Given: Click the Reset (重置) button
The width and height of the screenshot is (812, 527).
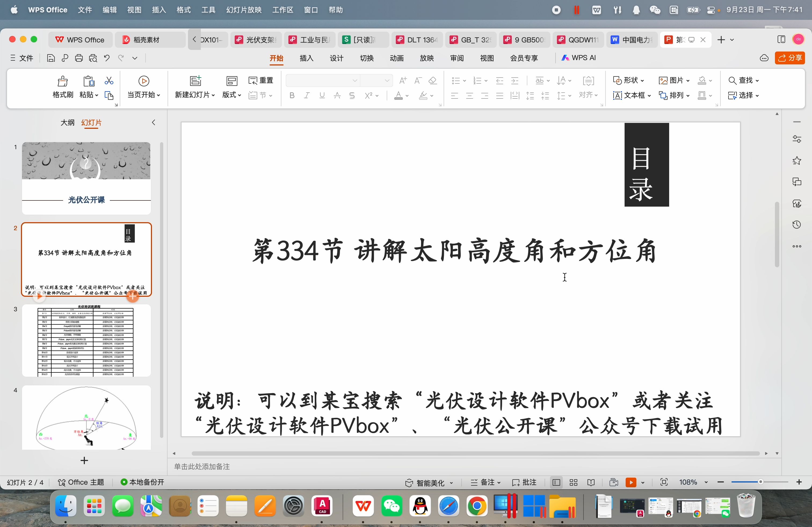Looking at the screenshot, I should click(x=261, y=80).
